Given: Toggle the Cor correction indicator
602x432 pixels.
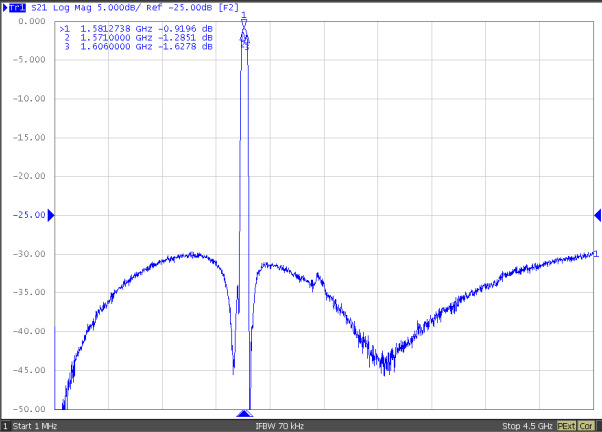Looking at the screenshot, I should click(587, 425).
